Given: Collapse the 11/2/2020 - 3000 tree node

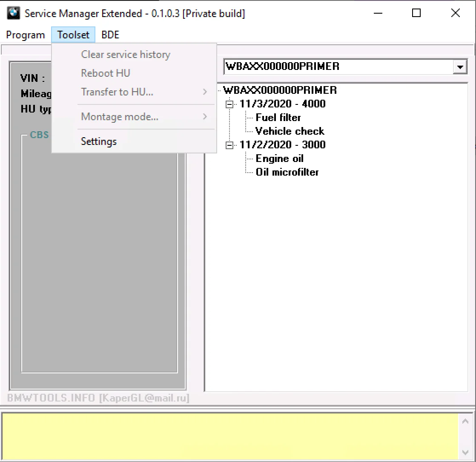Looking at the screenshot, I should point(230,145).
